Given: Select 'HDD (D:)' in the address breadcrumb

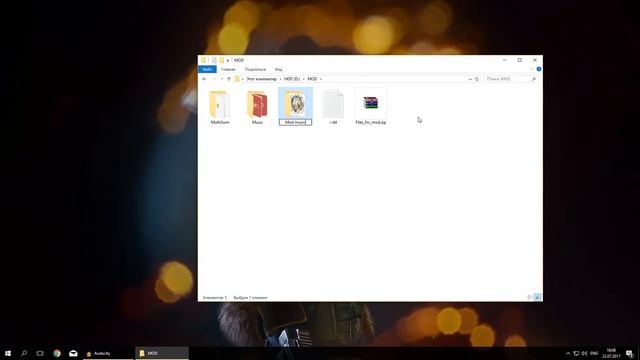Looking at the screenshot, I should click(x=292, y=79).
